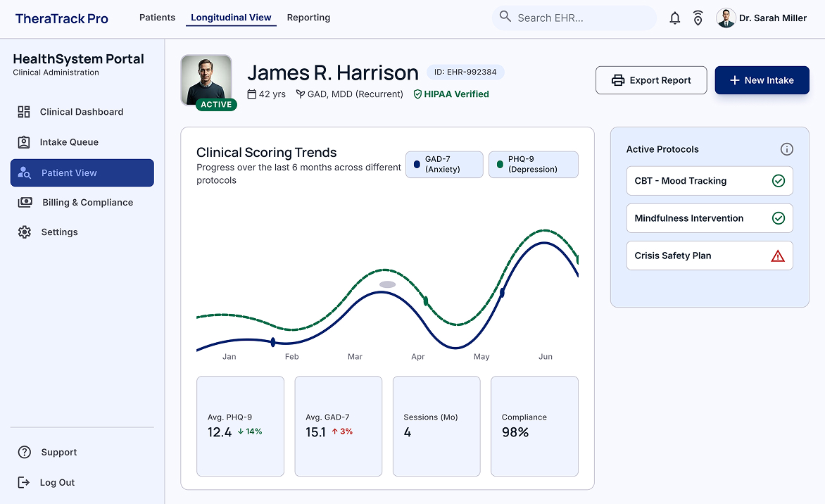Click the calendar age icon beside 42 yrs

[x=252, y=94]
